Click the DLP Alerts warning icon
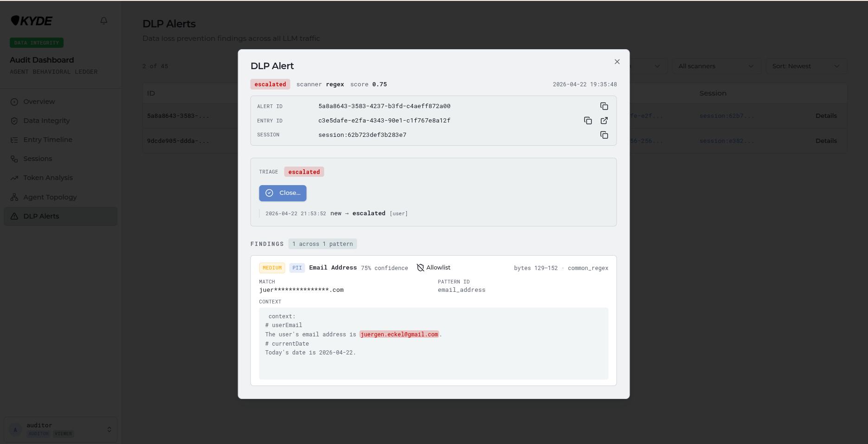 pos(14,216)
